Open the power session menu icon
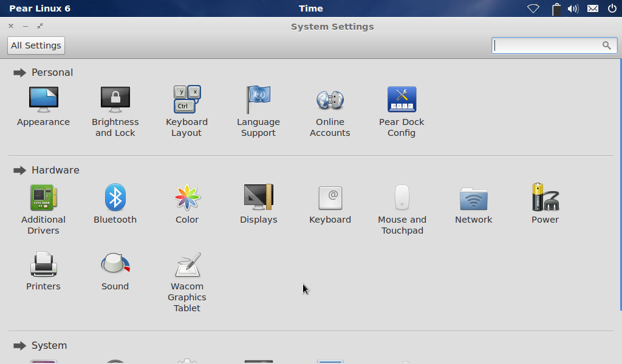Screen dimensions: 622x364 click(x=612, y=8)
